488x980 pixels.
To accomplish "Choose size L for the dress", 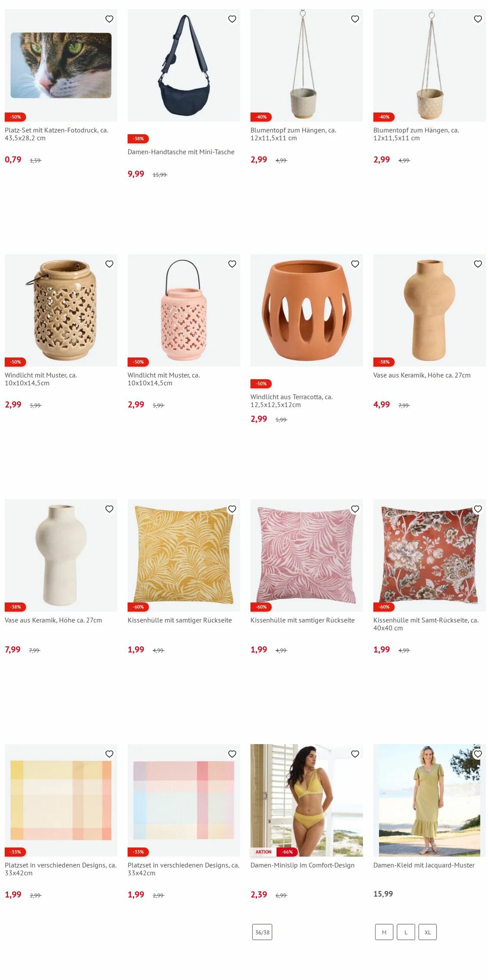I will point(406,932).
